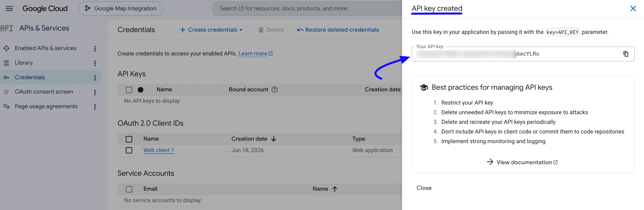Expand the Create credentials dropdown
The height and width of the screenshot is (210, 644).
[x=211, y=30]
